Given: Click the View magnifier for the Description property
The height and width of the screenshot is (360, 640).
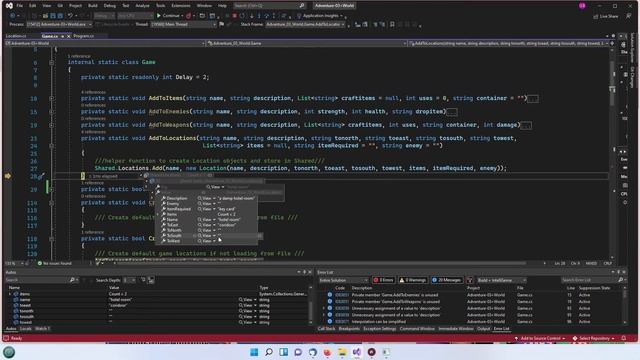Looking at the screenshot, I should coord(200,198).
